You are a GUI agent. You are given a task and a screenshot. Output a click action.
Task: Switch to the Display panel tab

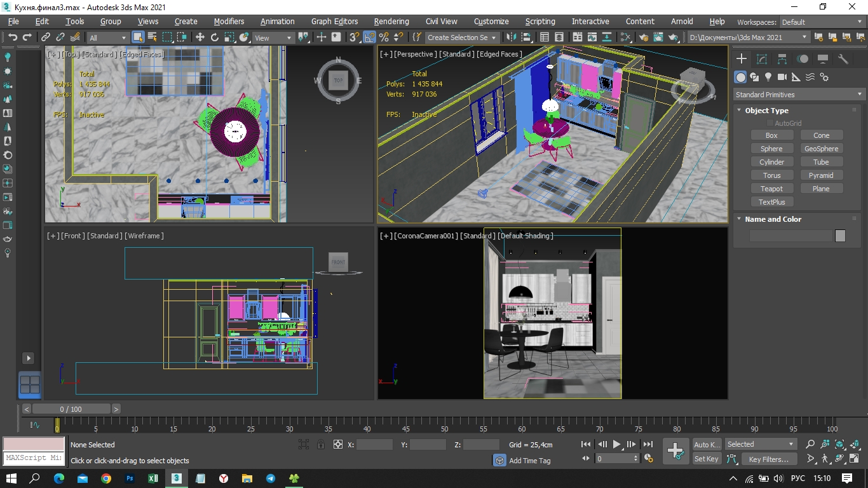click(x=823, y=59)
